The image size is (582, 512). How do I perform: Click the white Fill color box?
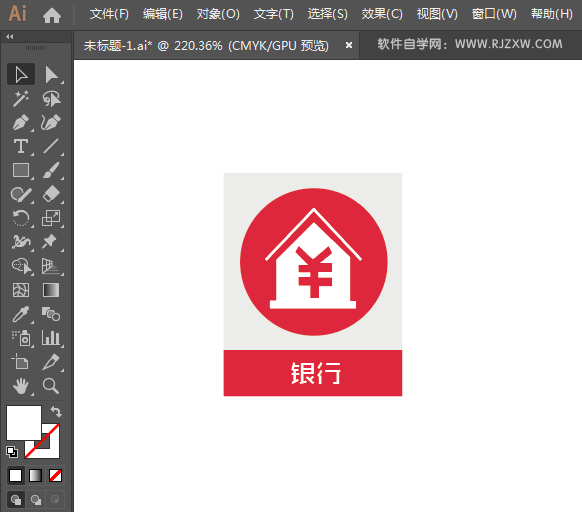click(24, 423)
